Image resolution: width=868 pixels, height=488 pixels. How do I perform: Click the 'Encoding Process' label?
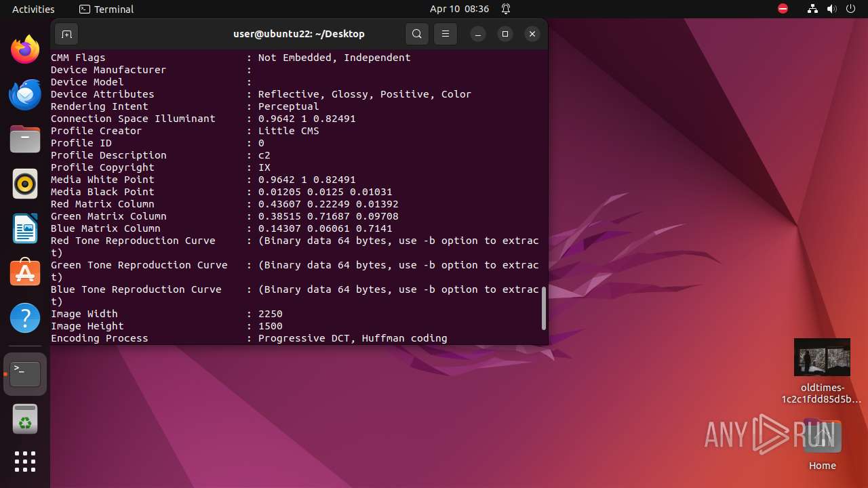[x=100, y=338]
